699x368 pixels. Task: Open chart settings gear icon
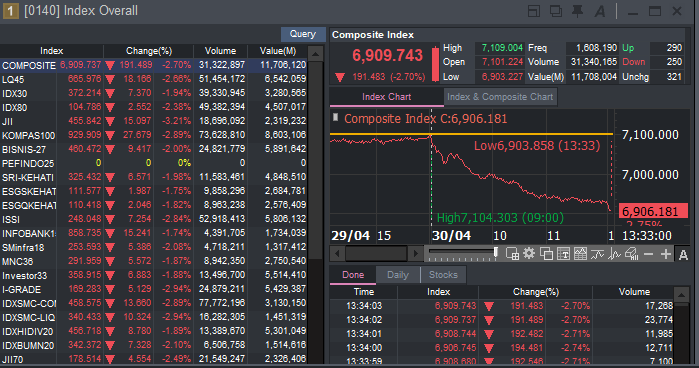[529, 254]
